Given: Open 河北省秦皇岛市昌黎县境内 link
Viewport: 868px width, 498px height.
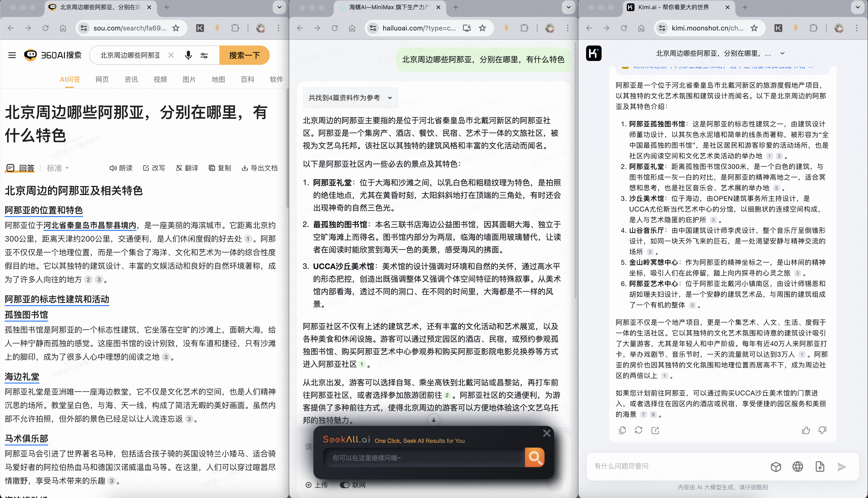Looking at the screenshot, I should 90,225.
